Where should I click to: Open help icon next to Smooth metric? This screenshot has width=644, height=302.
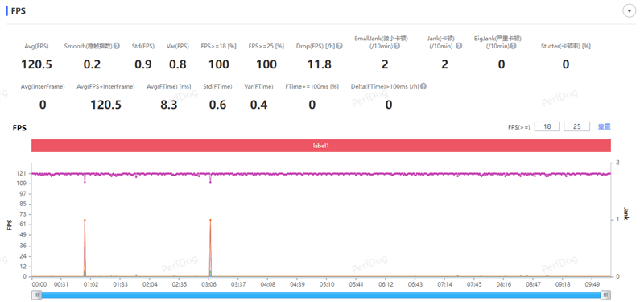(x=117, y=46)
